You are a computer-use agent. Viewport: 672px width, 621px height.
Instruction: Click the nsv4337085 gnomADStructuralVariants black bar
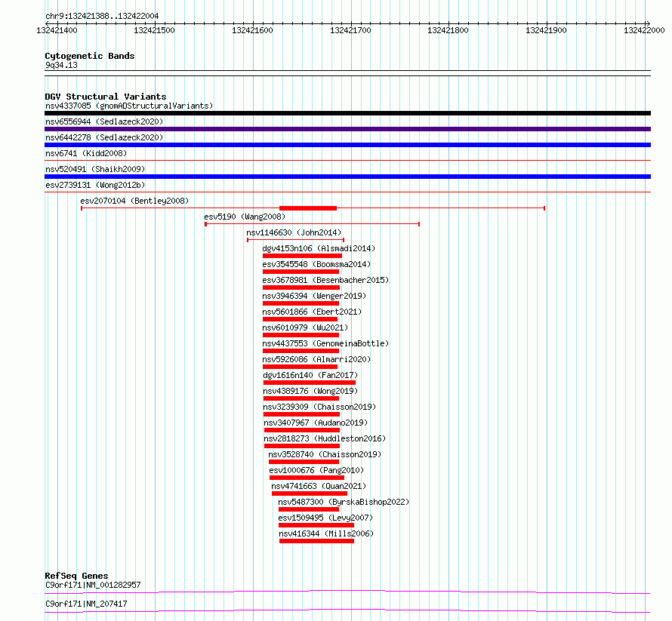pos(347,113)
